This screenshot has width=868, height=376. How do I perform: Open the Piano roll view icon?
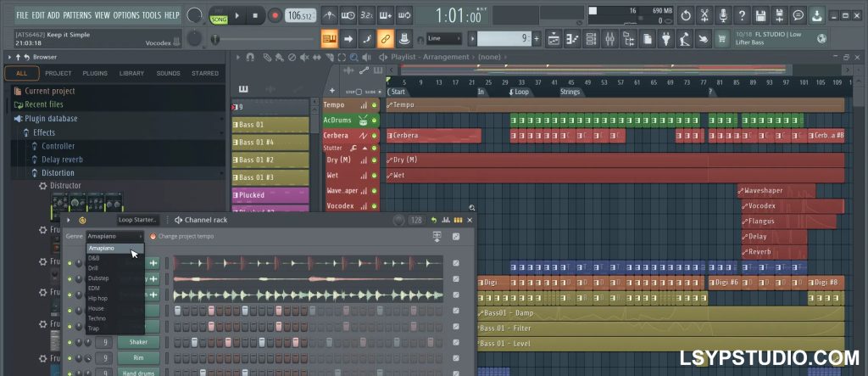point(572,39)
